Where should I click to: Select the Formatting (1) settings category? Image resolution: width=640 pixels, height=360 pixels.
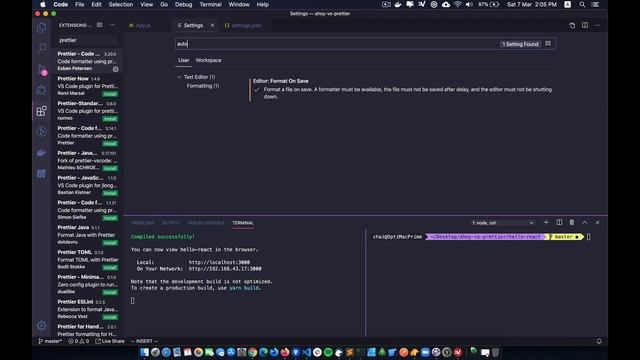tap(203, 86)
